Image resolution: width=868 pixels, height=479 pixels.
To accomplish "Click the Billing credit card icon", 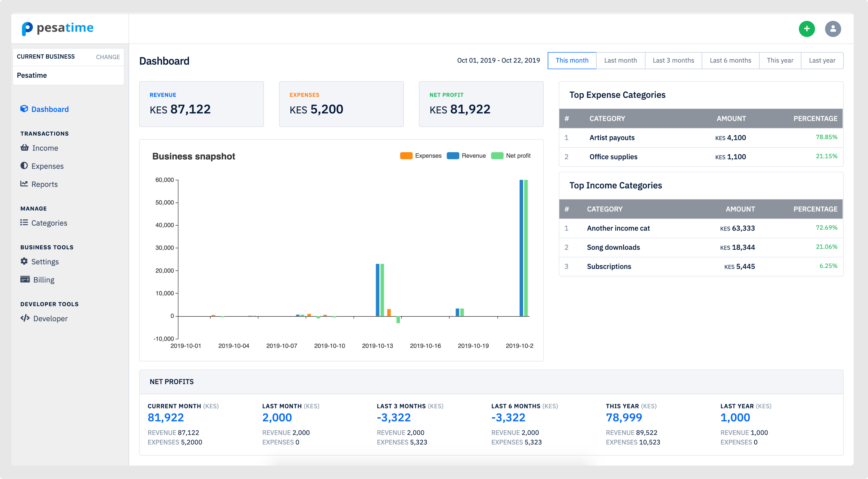I will pos(25,279).
